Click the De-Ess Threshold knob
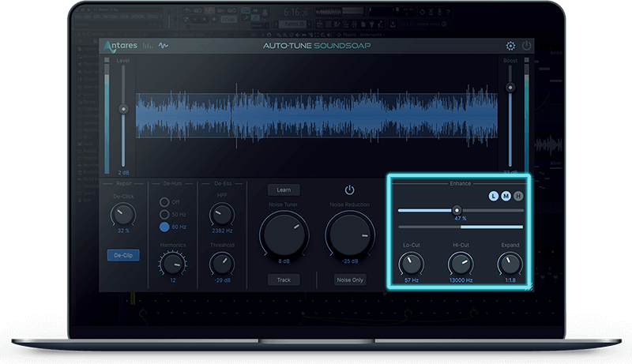632x364 pixels. [222, 264]
